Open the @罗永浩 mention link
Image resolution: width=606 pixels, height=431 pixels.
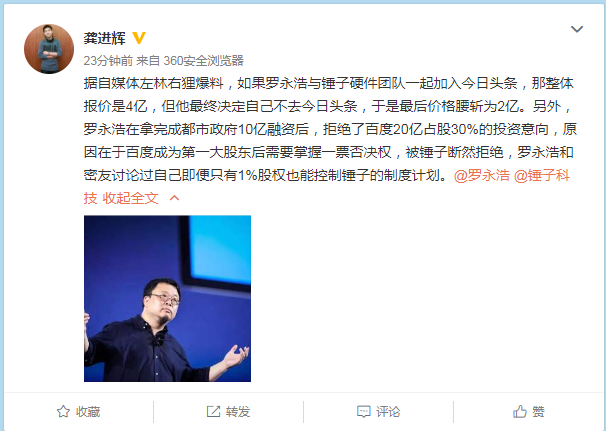pos(482,175)
